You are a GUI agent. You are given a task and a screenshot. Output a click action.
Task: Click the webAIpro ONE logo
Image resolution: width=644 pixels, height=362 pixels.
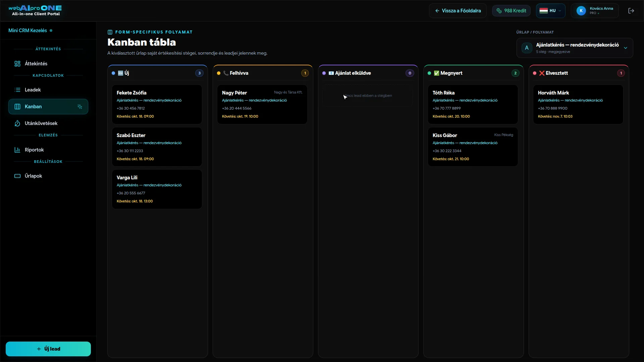coord(35,10)
